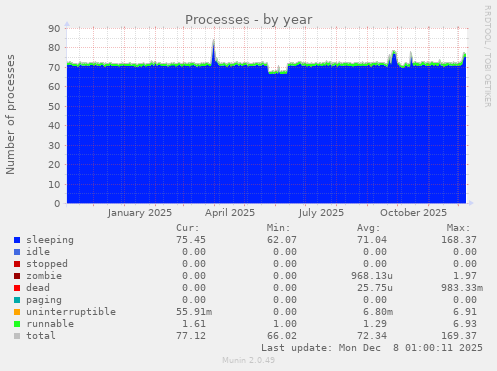Screen dimensions: 497x371
Task: Click the stopped legend color swatch
Action: point(17,264)
